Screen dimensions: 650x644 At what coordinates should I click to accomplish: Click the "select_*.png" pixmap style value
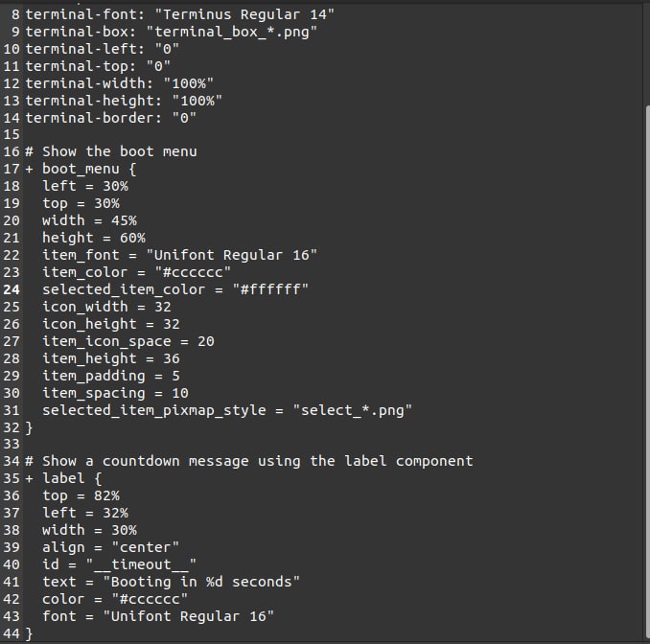pyautogui.click(x=352, y=410)
